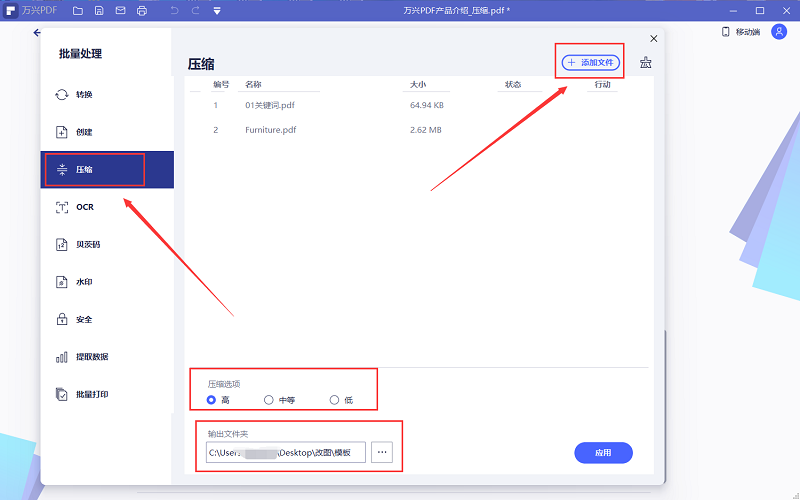Viewport: 800px width, 500px height.
Task: Select the 安全 batch option
Action: (107, 319)
